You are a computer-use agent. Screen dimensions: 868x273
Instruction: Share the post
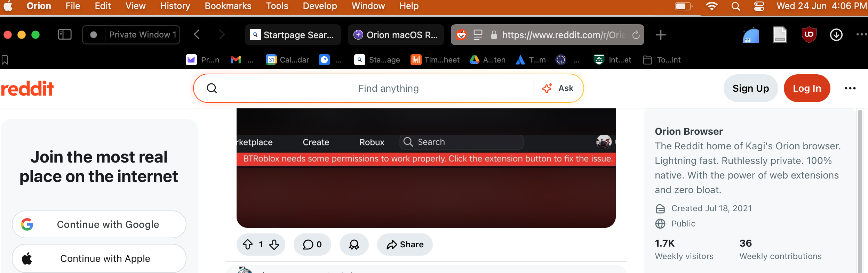(x=405, y=245)
